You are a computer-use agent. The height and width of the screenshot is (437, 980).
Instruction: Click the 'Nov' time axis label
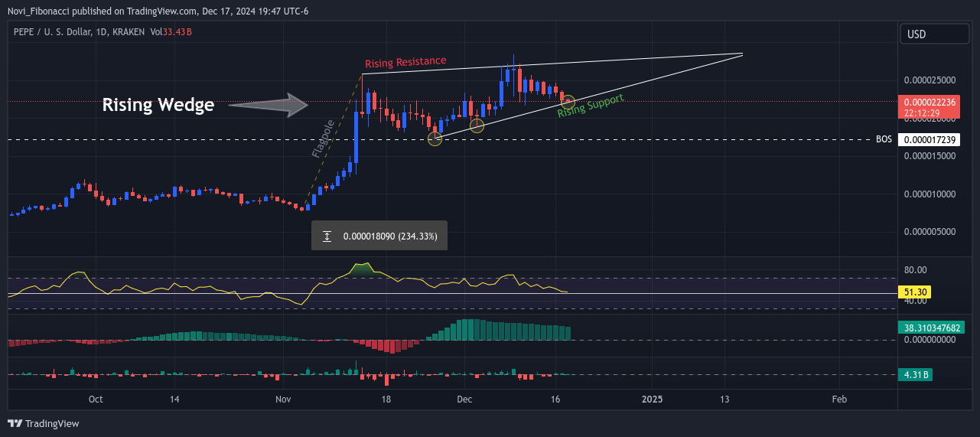(x=284, y=399)
